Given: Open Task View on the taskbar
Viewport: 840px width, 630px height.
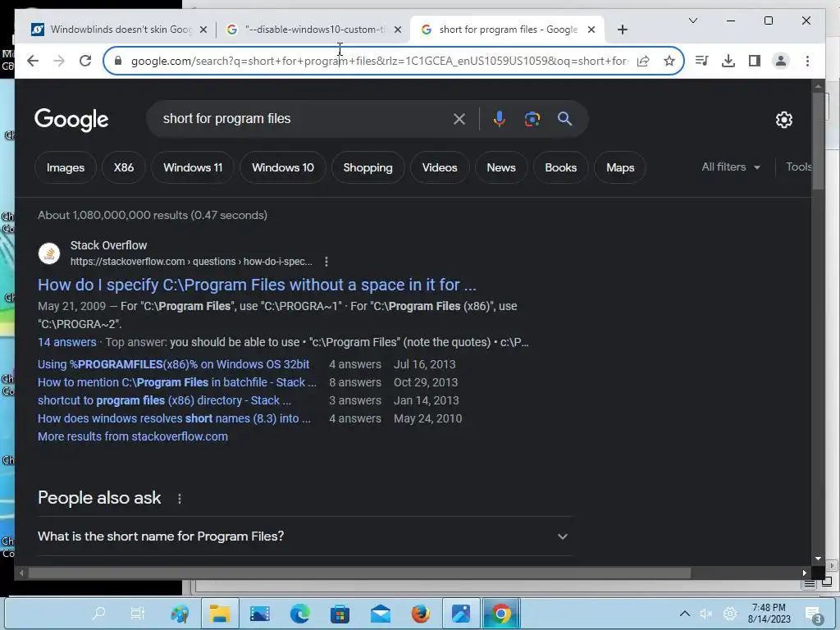Looking at the screenshot, I should tap(138, 614).
